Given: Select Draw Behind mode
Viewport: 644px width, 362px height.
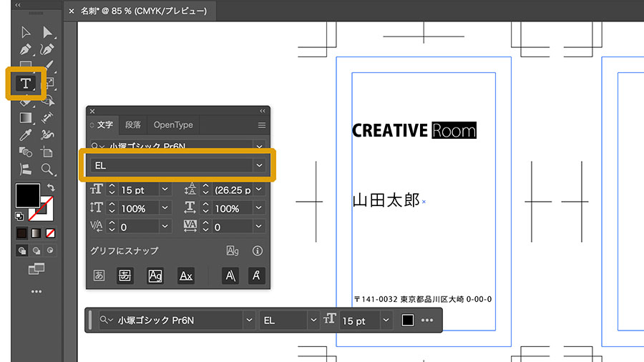Looking at the screenshot, I should click(36, 250).
